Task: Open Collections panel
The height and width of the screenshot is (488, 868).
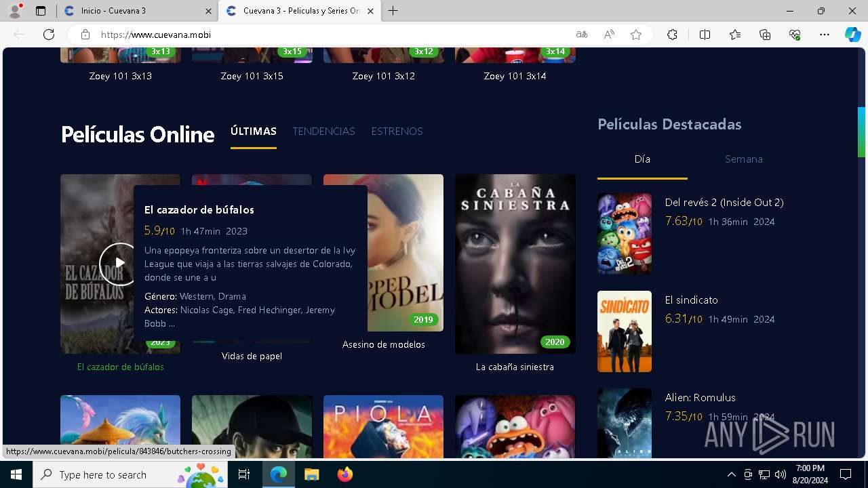Action: click(765, 35)
